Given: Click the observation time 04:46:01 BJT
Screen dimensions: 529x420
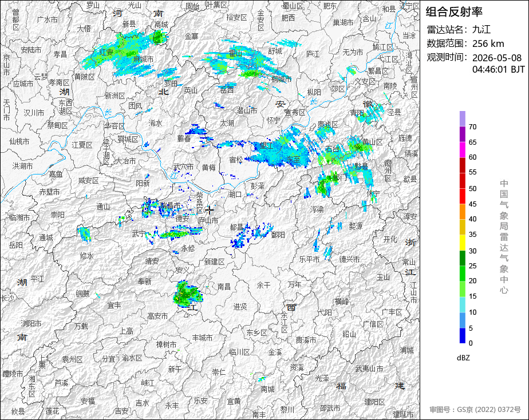Looking at the screenshot, I should (498, 69).
